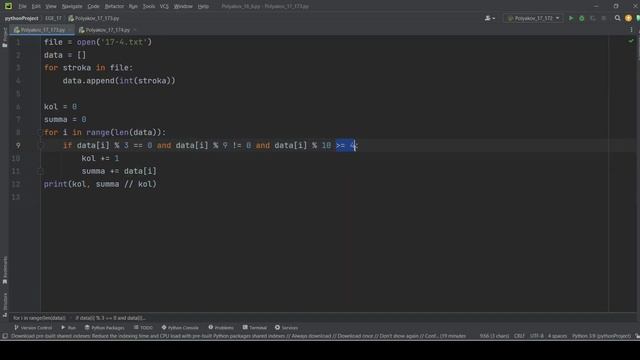Click the inspection green checkmark in editor corner

[x=631, y=41]
